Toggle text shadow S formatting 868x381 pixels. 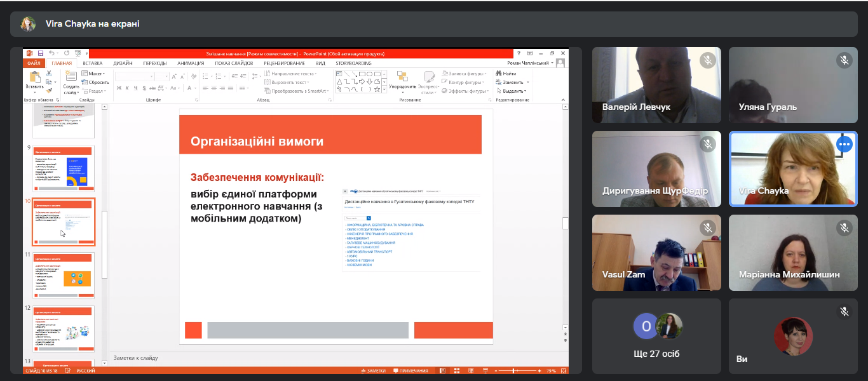[144, 88]
